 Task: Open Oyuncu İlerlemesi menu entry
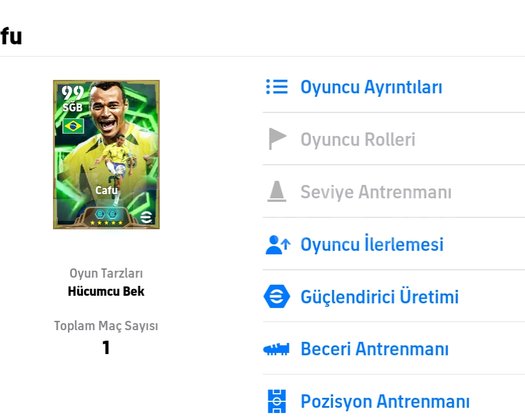pyautogui.click(x=394, y=244)
